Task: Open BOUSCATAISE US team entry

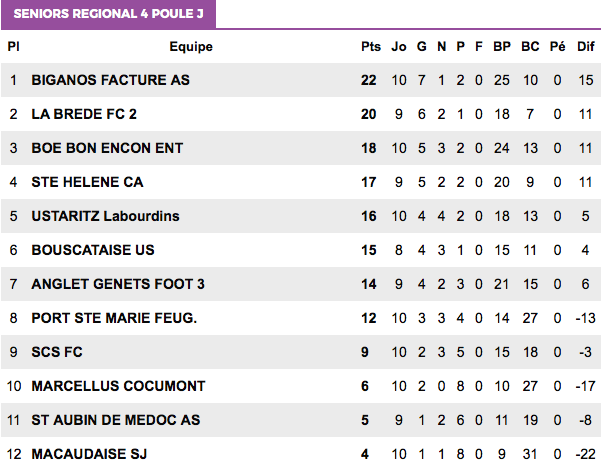Action: tap(93, 250)
